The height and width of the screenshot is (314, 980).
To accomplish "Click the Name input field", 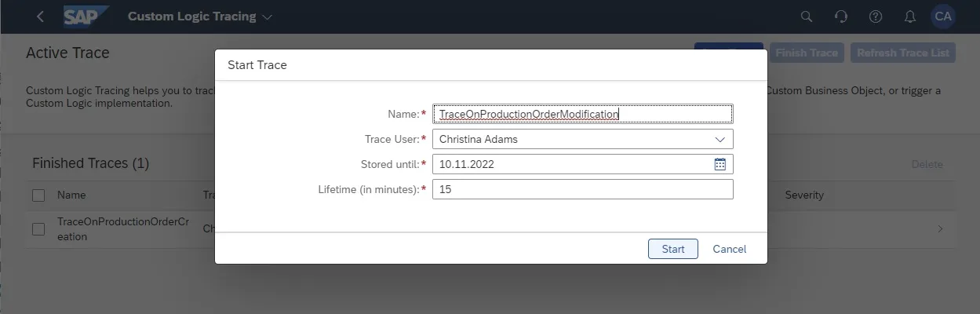I will point(582,114).
